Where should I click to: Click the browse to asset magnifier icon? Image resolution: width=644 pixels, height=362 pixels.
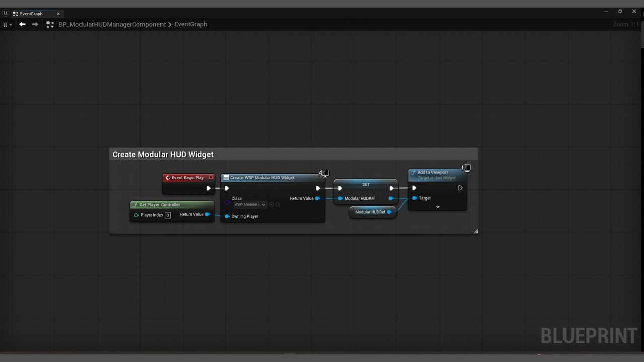point(278,205)
